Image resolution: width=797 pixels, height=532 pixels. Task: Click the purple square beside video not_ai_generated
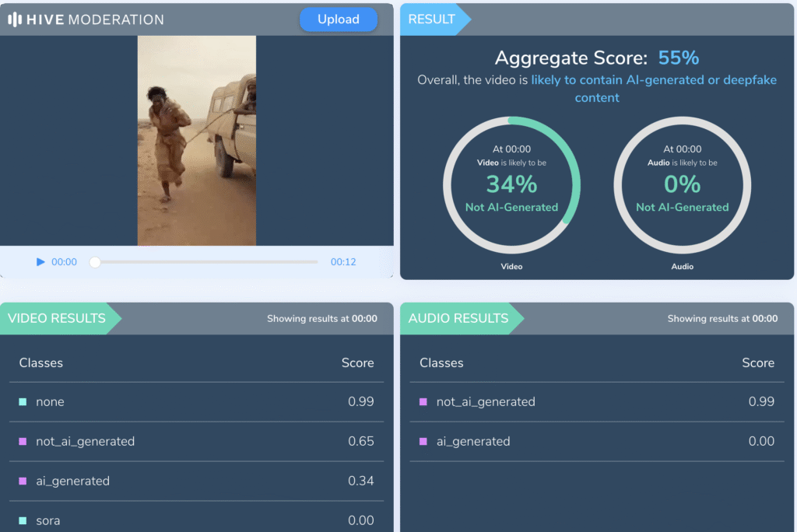(x=23, y=442)
